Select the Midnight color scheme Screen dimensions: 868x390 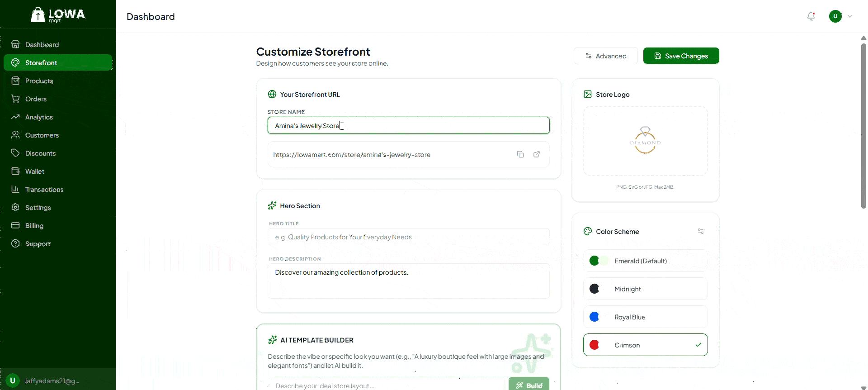point(645,289)
